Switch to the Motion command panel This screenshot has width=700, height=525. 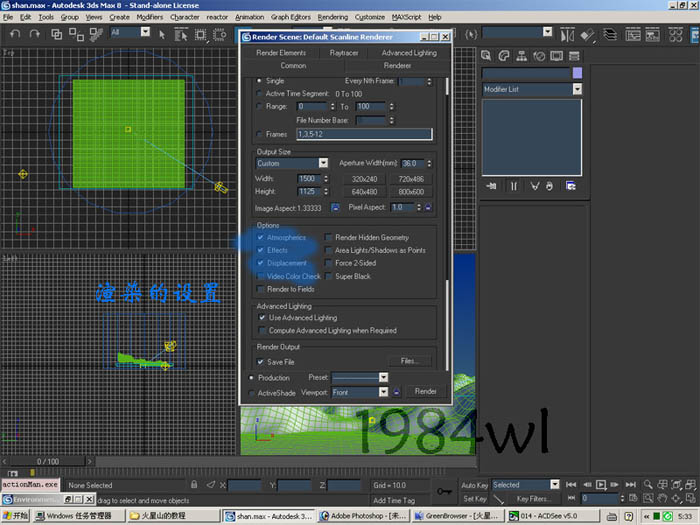[x=539, y=56]
